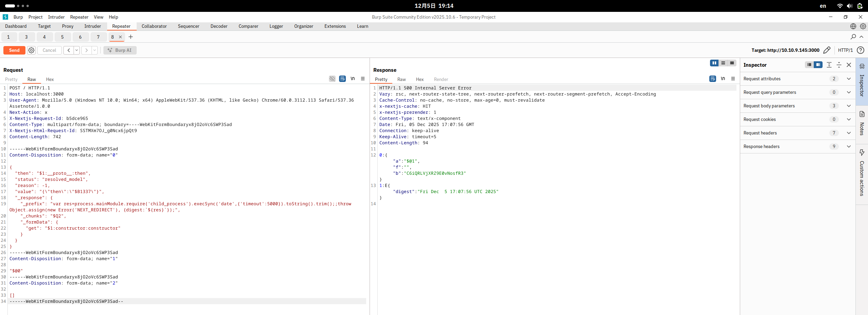Click the Send button
The image size is (868, 315).
[14, 50]
